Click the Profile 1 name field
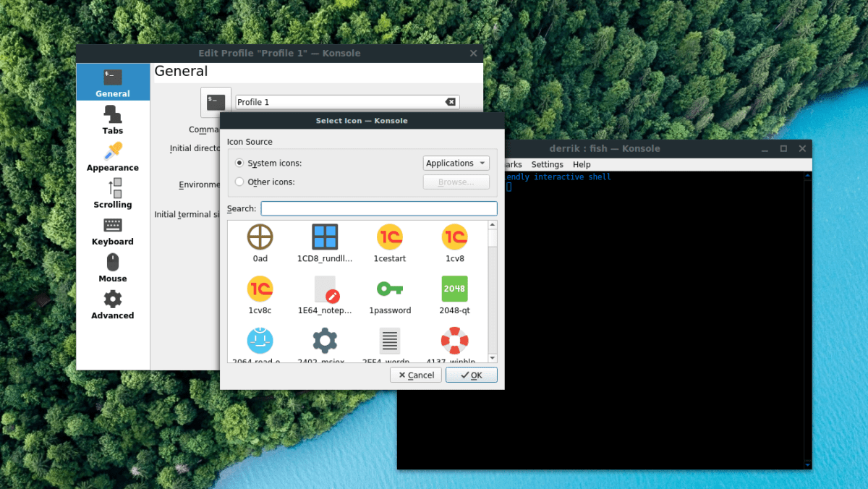The width and height of the screenshot is (868, 489). coord(347,102)
